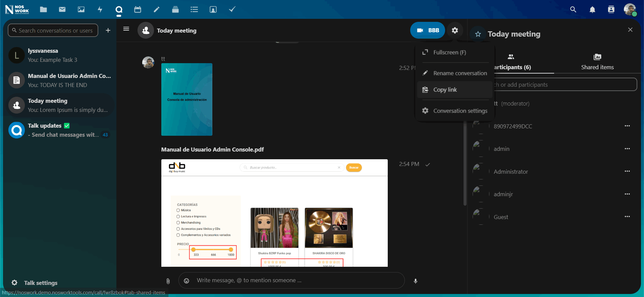
Task: Click the 43 unread messages badge
Action: click(105, 135)
